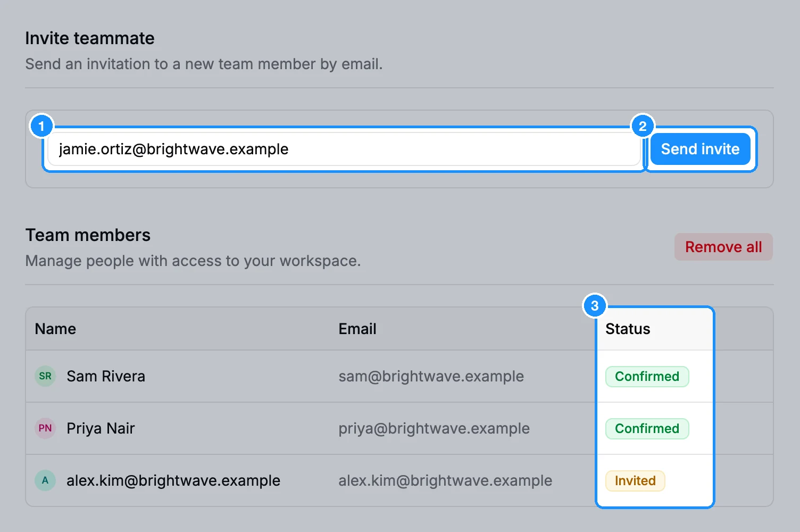Click the Confirmed badge for Priya Nair

(647, 428)
